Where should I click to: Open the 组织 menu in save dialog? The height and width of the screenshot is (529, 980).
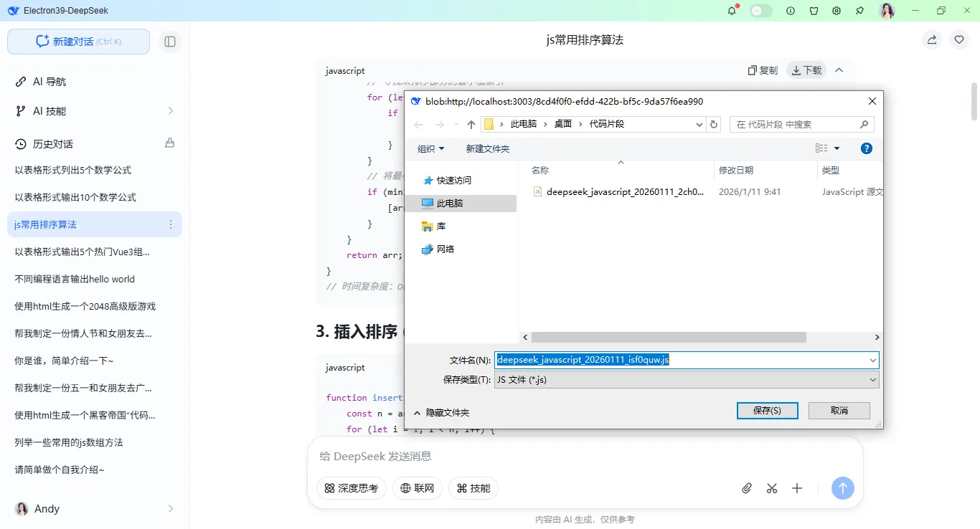430,148
